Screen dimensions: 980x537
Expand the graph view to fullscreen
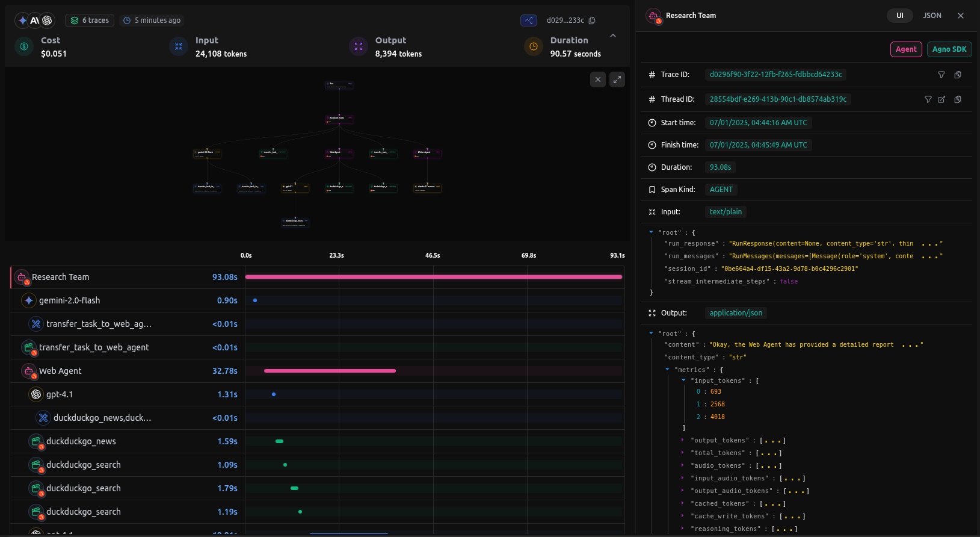click(617, 79)
